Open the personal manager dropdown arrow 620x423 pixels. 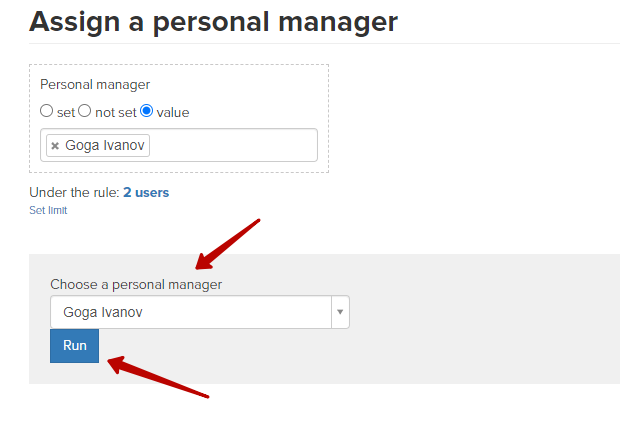tap(340, 312)
